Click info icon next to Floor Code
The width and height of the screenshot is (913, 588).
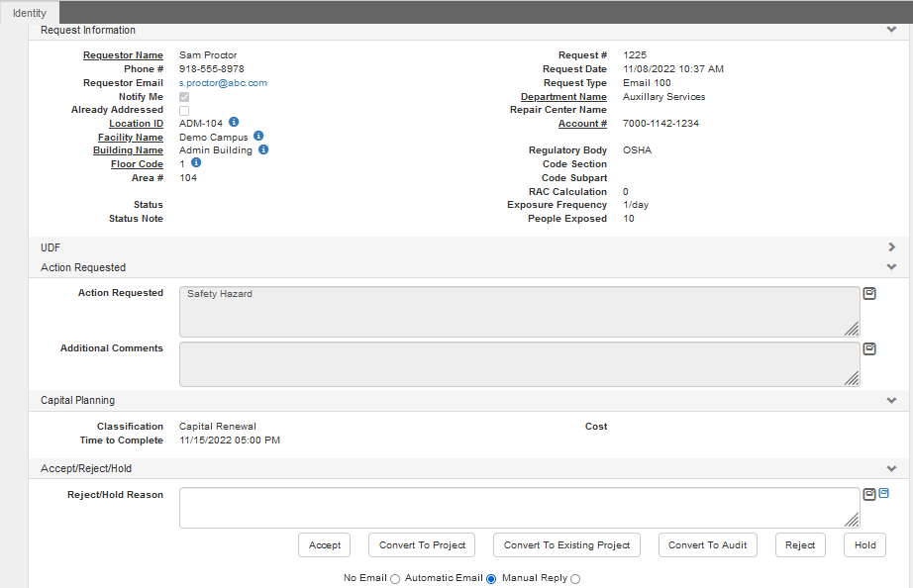click(x=196, y=162)
